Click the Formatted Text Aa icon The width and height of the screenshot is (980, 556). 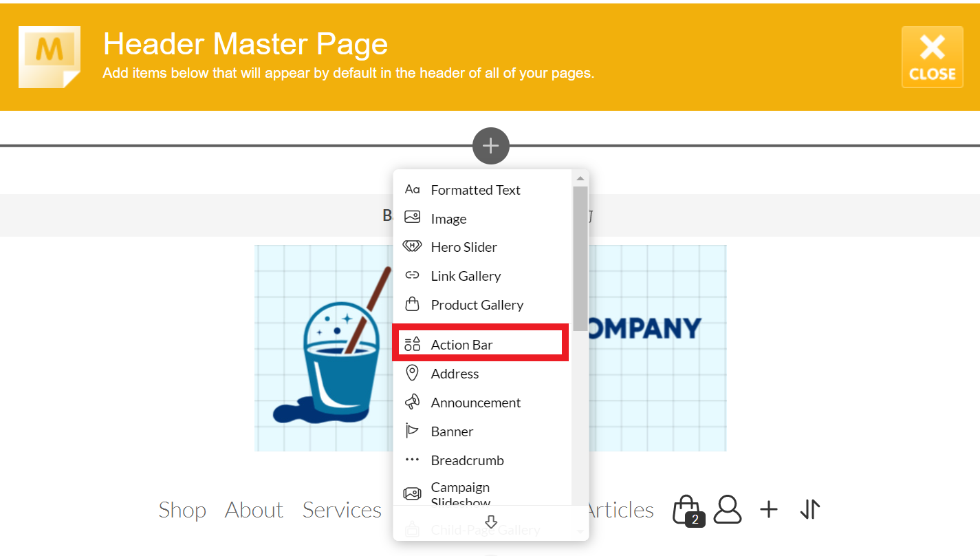click(x=412, y=189)
